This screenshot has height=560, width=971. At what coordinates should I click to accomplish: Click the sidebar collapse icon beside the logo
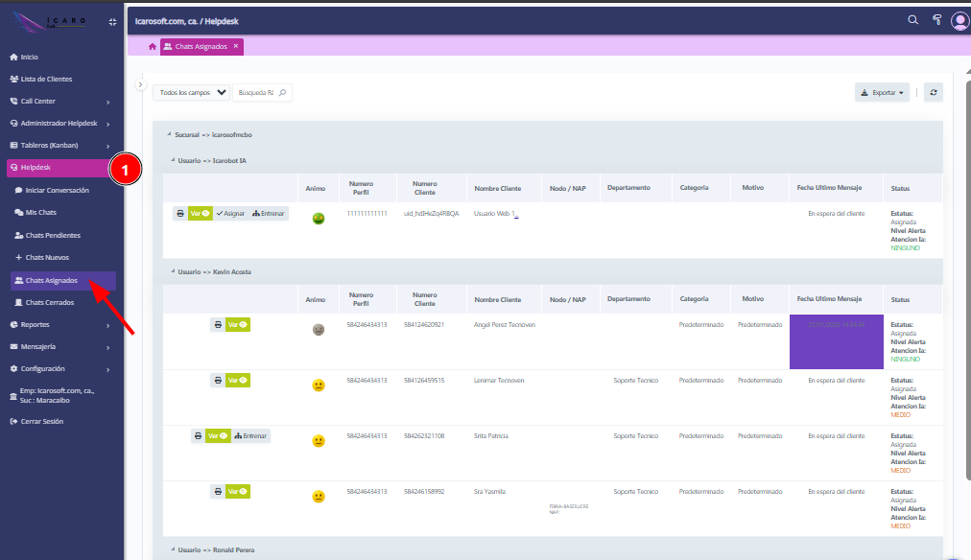tap(112, 21)
